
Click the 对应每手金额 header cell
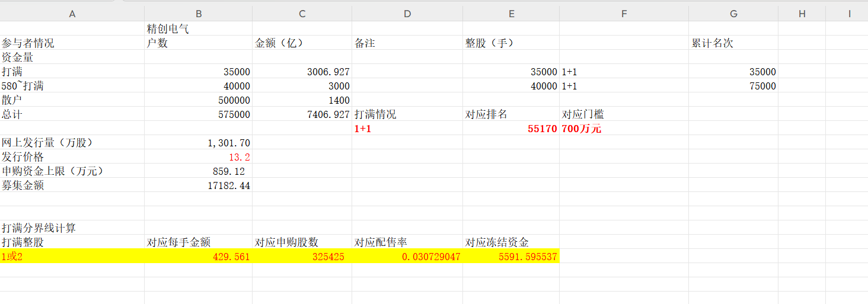(x=198, y=242)
